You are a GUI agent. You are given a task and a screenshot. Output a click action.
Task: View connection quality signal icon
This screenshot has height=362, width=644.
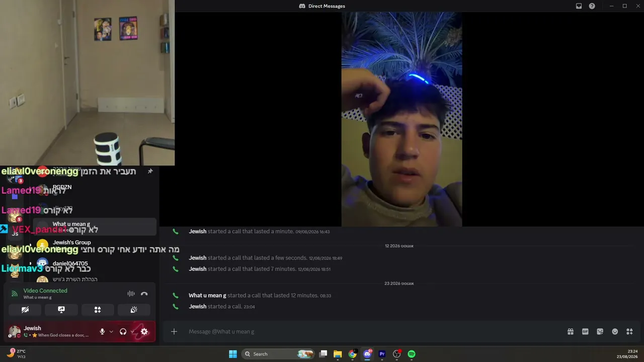click(15, 294)
